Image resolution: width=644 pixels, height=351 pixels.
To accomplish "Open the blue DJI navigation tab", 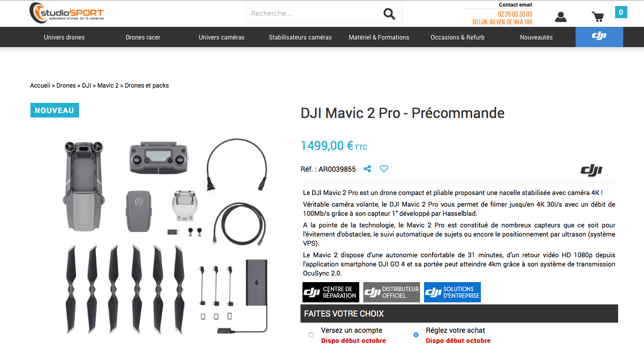I will pyautogui.click(x=599, y=36).
